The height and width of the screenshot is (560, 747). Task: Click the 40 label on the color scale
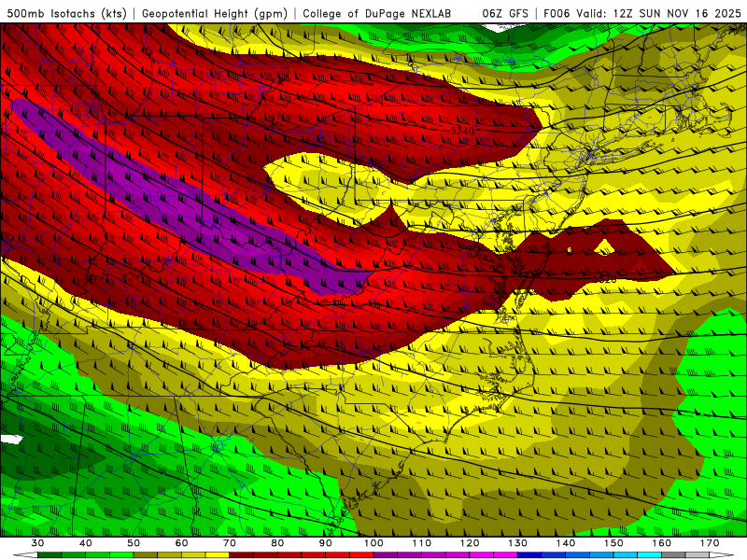click(x=86, y=543)
